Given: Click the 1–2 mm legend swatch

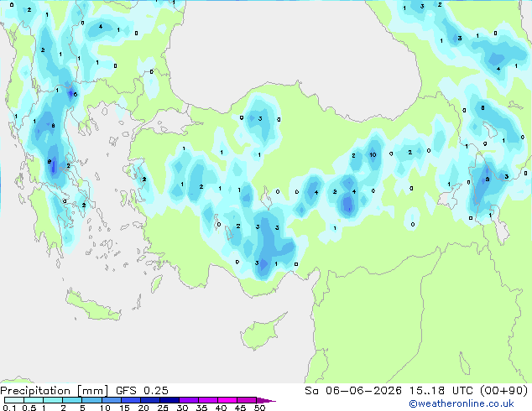Looking at the screenshot, I should pyautogui.click(x=53, y=400).
